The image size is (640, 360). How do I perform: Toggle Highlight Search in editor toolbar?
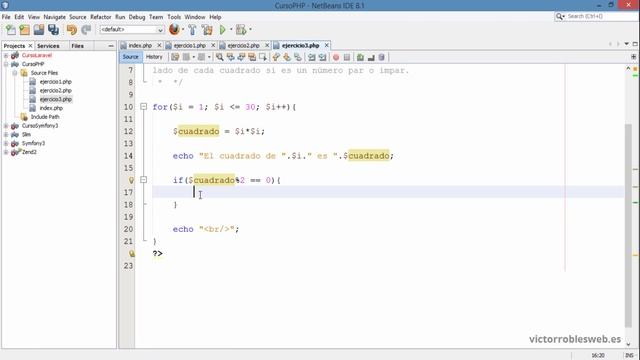(x=252, y=57)
